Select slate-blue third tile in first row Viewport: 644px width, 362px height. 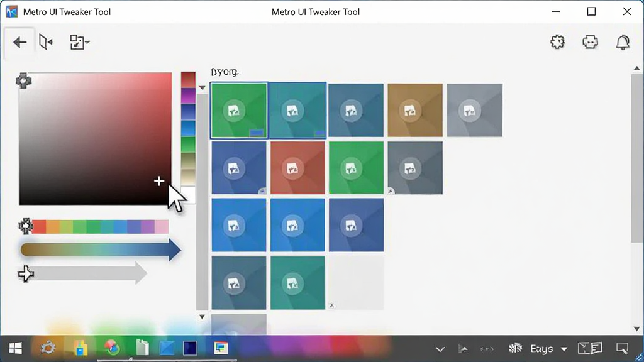356,111
